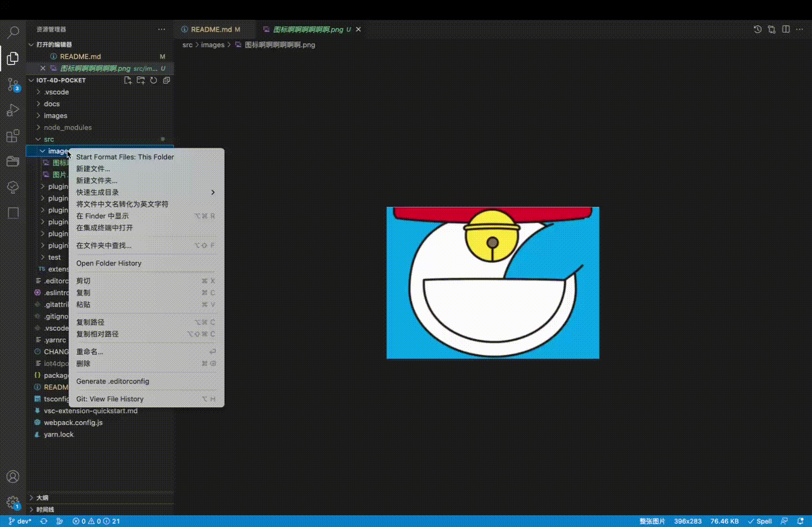Choose Git: View File History menu item
Image resolution: width=812 pixels, height=527 pixels.
coord(146,399)
